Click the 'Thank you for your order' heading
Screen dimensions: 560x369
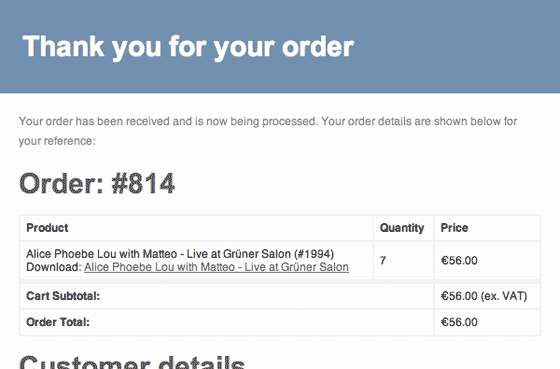pos(188,47)
